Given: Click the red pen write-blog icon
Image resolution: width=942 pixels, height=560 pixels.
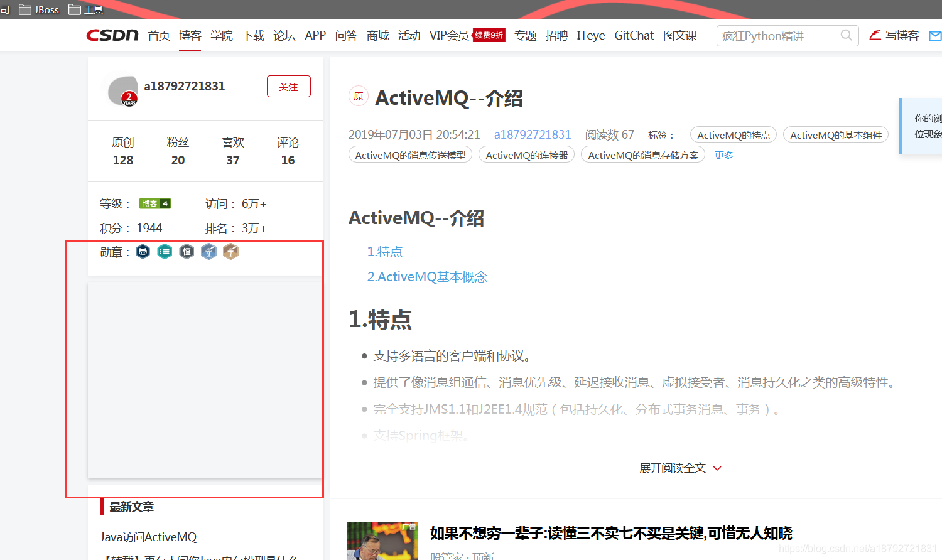Looking at the screenshot, I should tap(875, 35).
